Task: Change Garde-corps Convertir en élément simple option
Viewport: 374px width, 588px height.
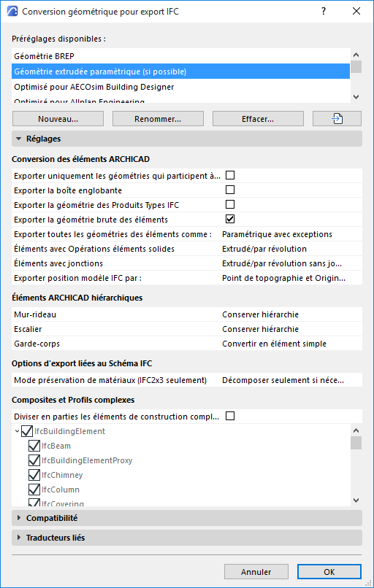Action: pyautogui.click(x=291, y=344)
